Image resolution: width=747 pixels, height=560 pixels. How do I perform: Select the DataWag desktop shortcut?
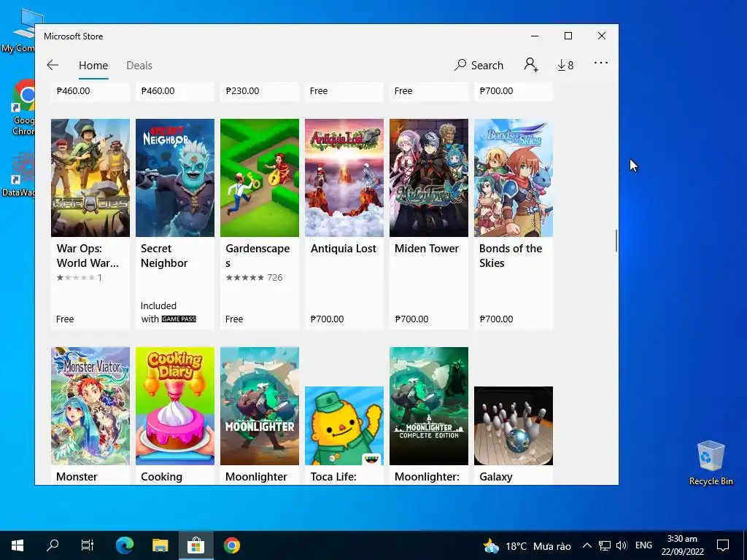point(18,174)
